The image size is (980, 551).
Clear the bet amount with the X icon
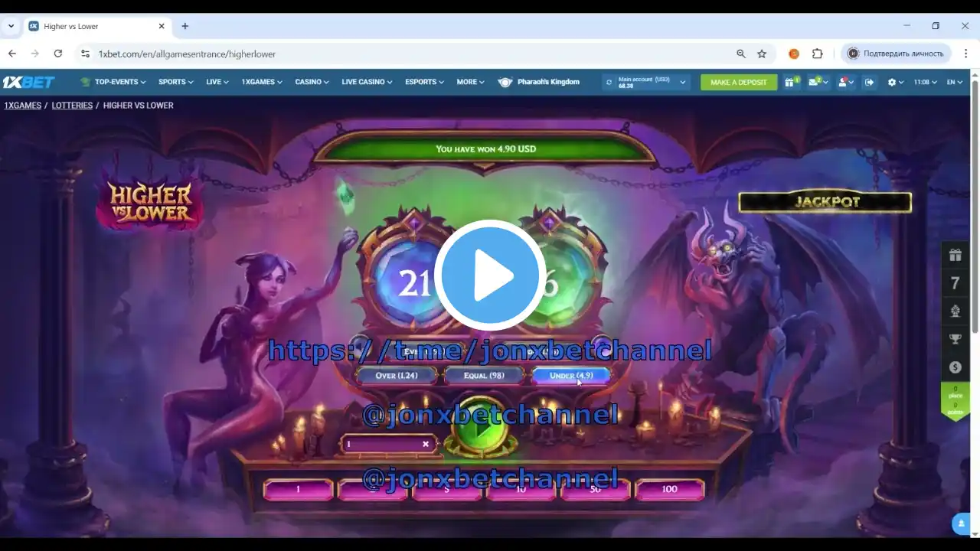pyautogui.click(x=426, y=444)
